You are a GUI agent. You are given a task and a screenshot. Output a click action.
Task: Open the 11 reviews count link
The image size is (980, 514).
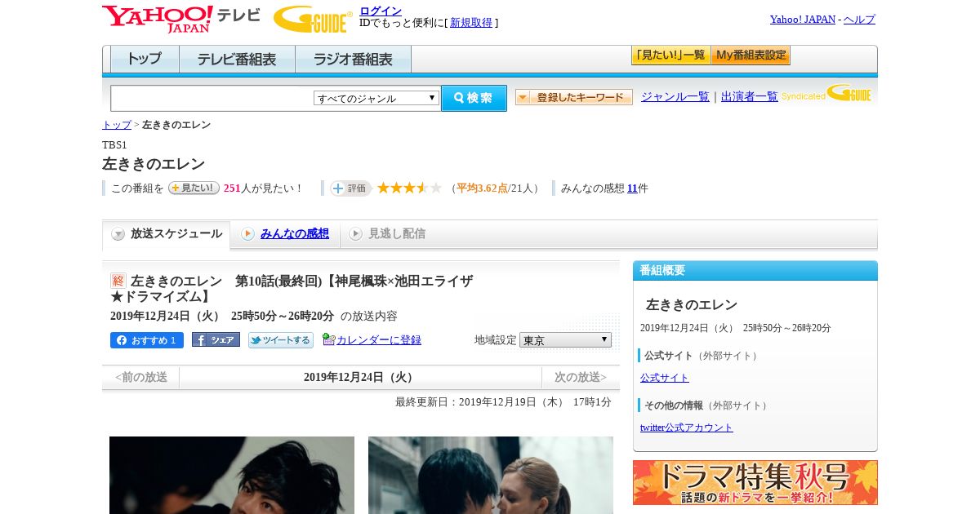632,188
